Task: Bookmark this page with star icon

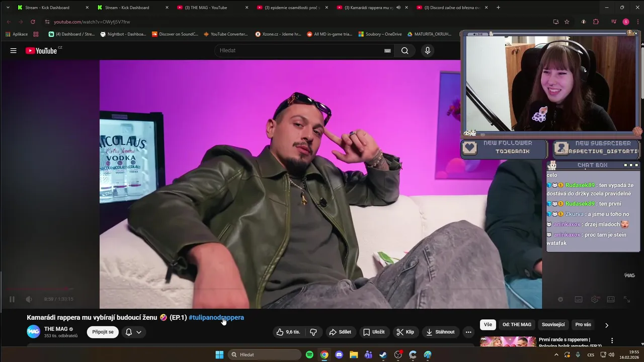Action: pyautogui.click(x=567, y=22)
